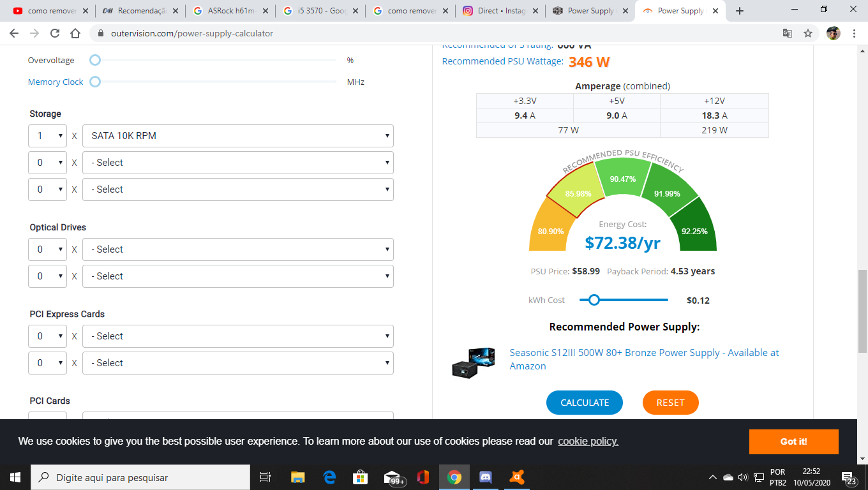Click the Windows taskbar search box
The height and width of the screenshot is (490, 868).
[140, 477]
